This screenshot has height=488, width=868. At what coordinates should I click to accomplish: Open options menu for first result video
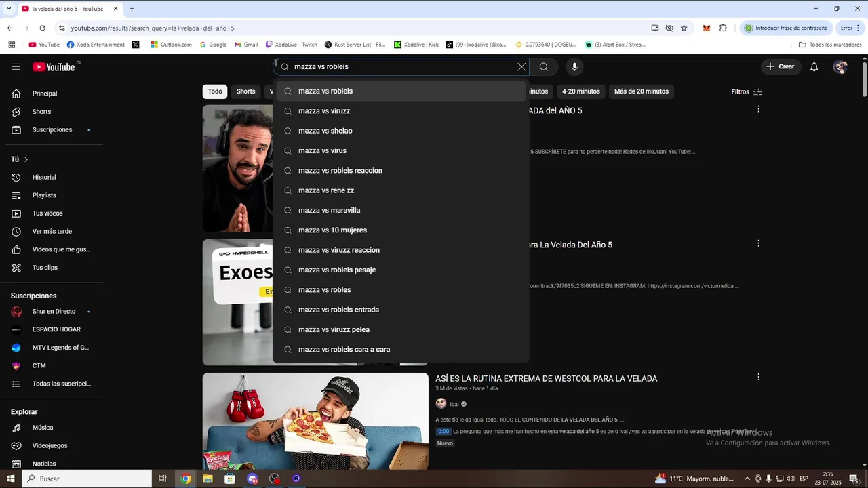tap(758, 109)
